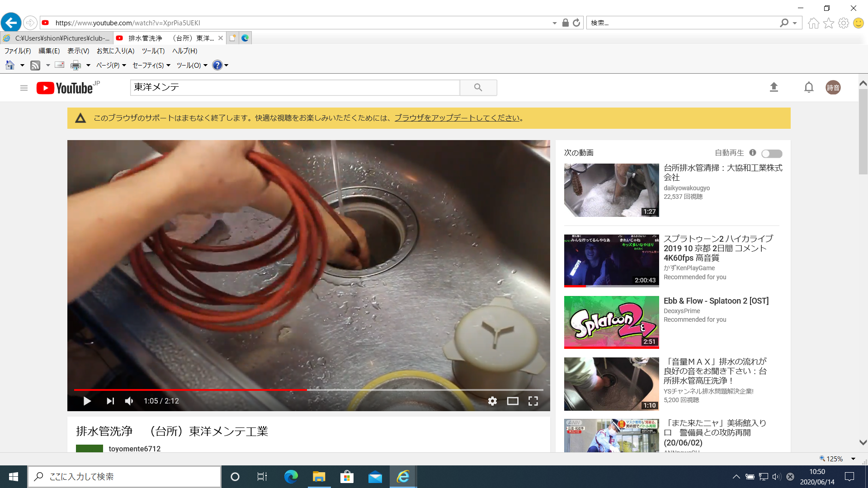Click the video player settings gear
868x488 pixels.
pos(492,401)
